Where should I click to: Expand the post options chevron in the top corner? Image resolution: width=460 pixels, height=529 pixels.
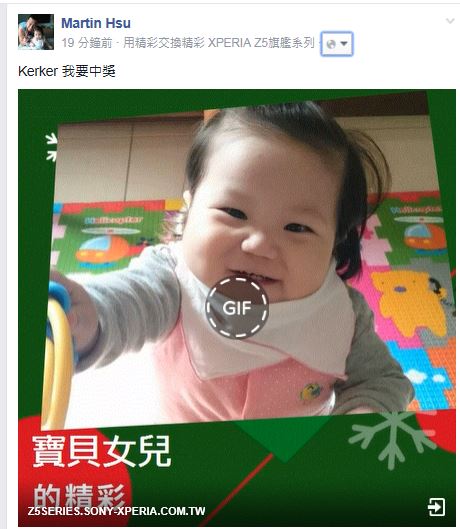click(450, 21)
